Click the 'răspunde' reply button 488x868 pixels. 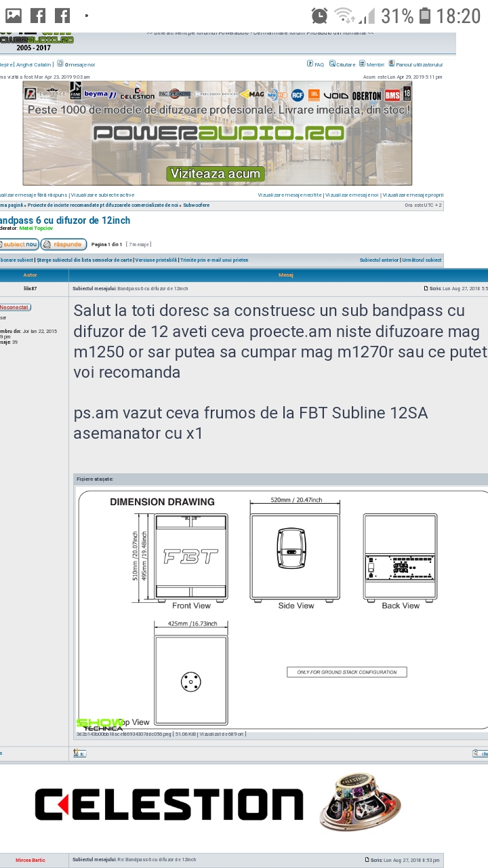tap(64, 244)
